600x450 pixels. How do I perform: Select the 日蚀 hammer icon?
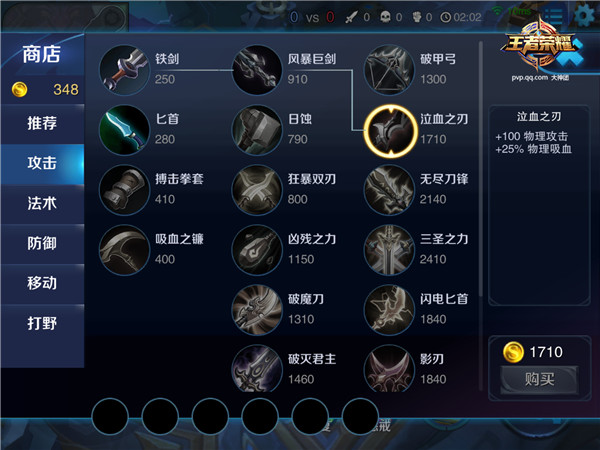(257, 130)
